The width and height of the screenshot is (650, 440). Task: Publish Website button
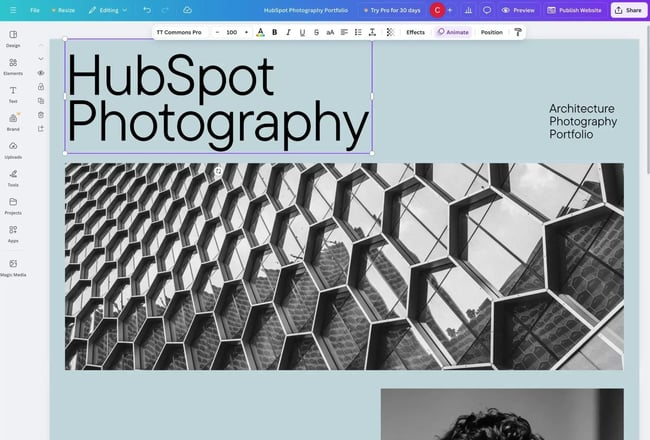pyautogui.click(x=574, y=10)
